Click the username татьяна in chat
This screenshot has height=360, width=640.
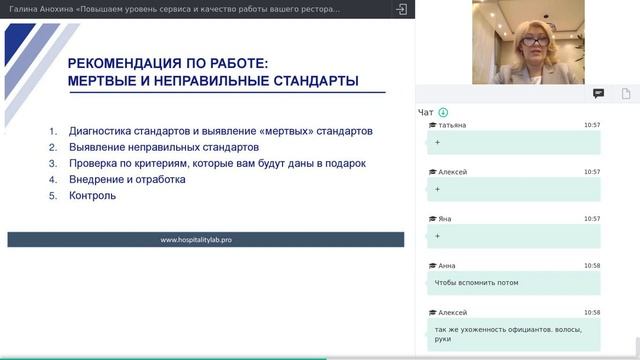coord(452,125)
